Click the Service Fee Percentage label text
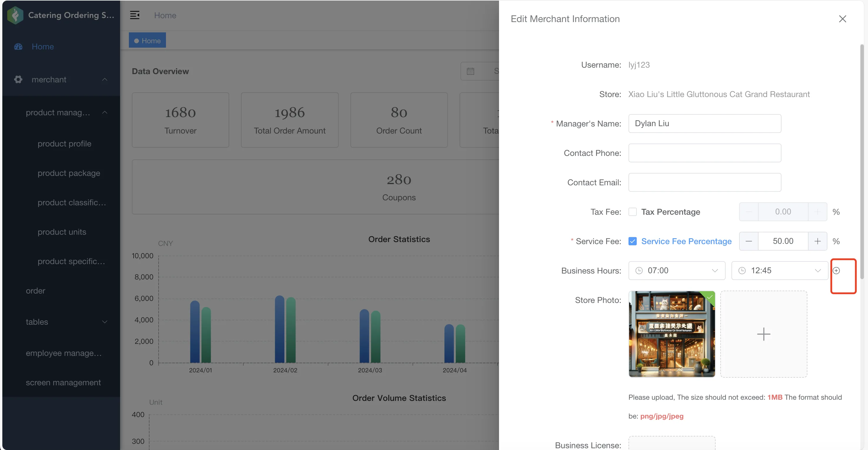Viewport: 868px width, 450px height. point(686,241)
